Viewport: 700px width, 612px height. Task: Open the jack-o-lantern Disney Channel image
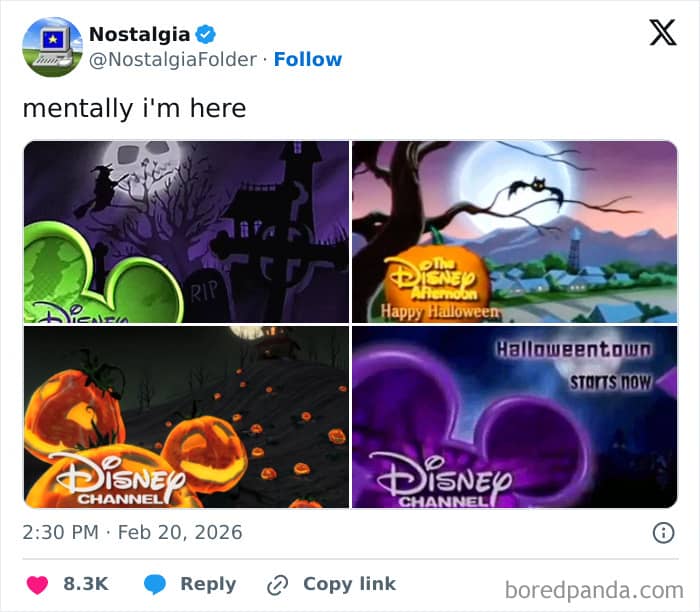click(x=186, y=417)
